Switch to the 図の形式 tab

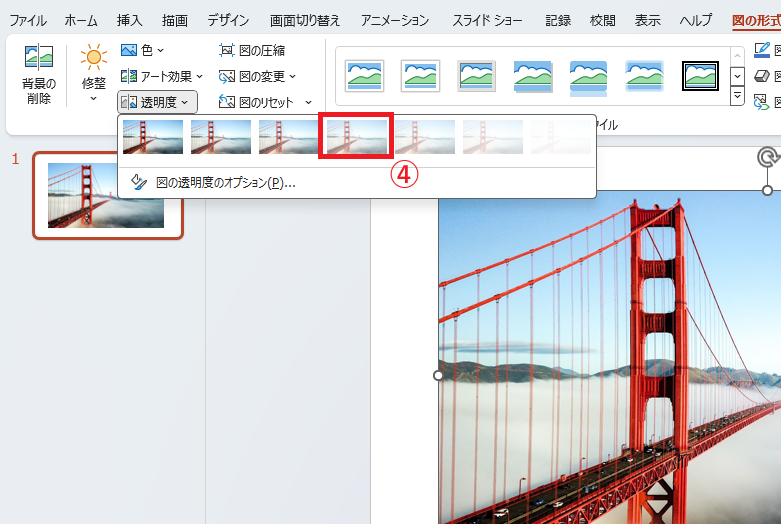[x=756, y=20]
